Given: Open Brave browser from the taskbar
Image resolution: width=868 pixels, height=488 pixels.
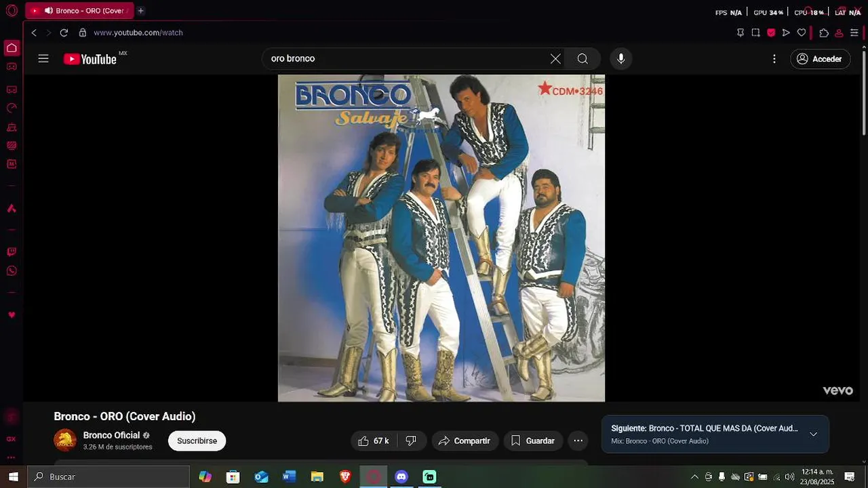Looking at the screenshot, I should pos(345,476).
